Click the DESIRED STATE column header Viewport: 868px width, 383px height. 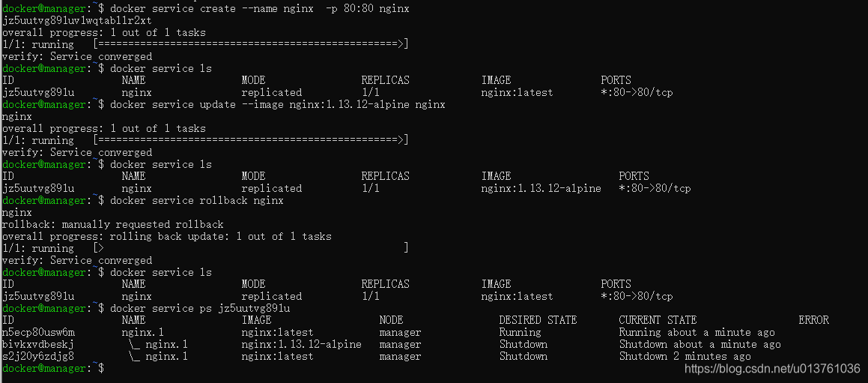538,320
